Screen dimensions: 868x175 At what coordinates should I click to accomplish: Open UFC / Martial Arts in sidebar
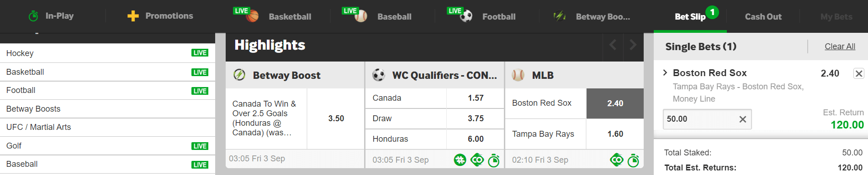click(107, 127)
